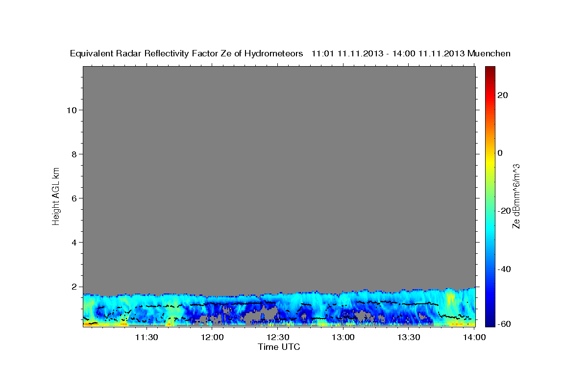
Task: Click the height tick label 6
Action: 73,198
